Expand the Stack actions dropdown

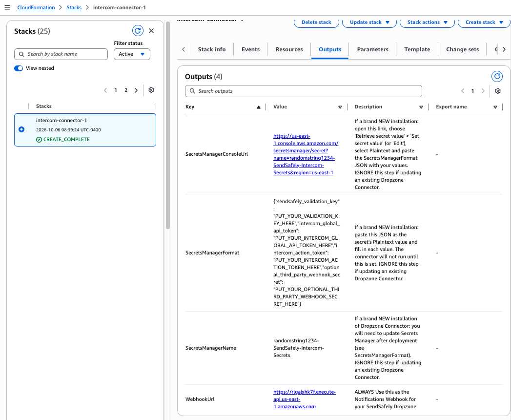pyautogui.click(x=427, y=22)
